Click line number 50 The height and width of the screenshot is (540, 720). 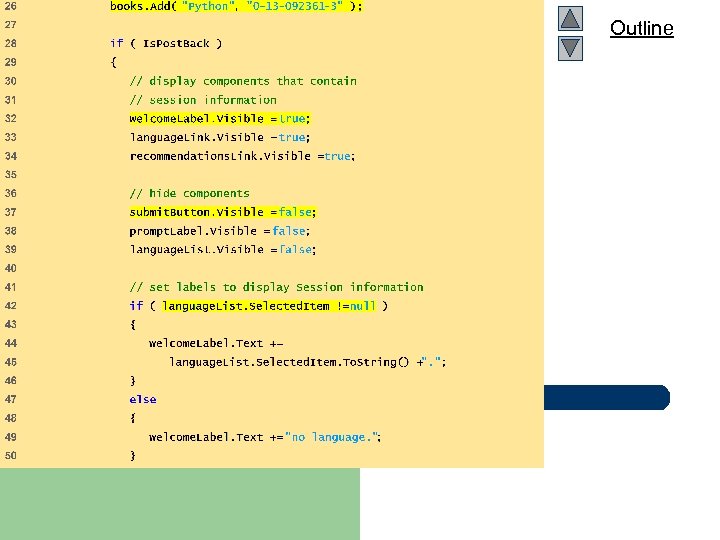[10, 456]
